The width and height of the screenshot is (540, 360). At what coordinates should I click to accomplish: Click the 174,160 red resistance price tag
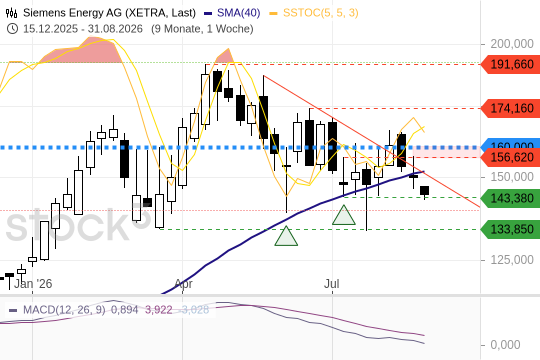pyautogui.click(x=511, y=109)
